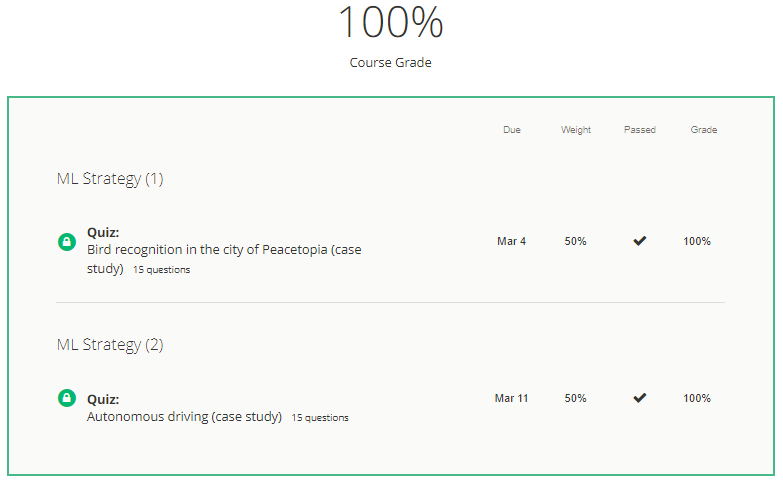783x482 pixels.
Task: Click the 100% grade for Bird recognition quiz
Action: point(697,241)
